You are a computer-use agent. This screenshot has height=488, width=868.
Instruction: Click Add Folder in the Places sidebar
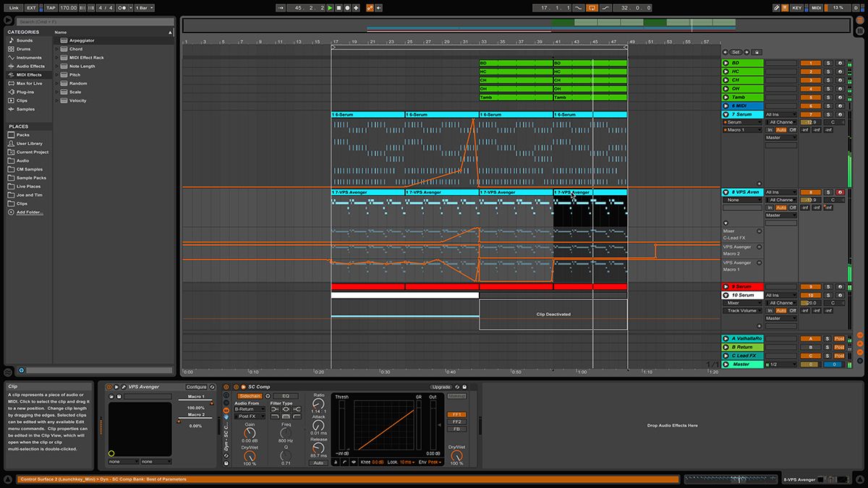(x=29, y=212)
